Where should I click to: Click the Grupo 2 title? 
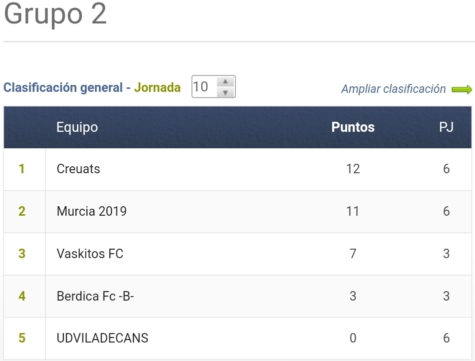click(x=55, y=14)
